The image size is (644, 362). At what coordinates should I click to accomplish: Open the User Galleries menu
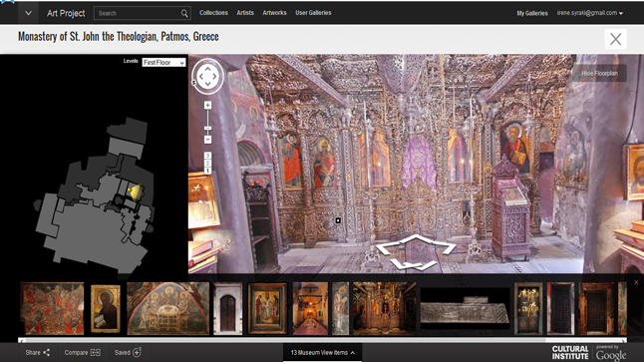(313, 13)
